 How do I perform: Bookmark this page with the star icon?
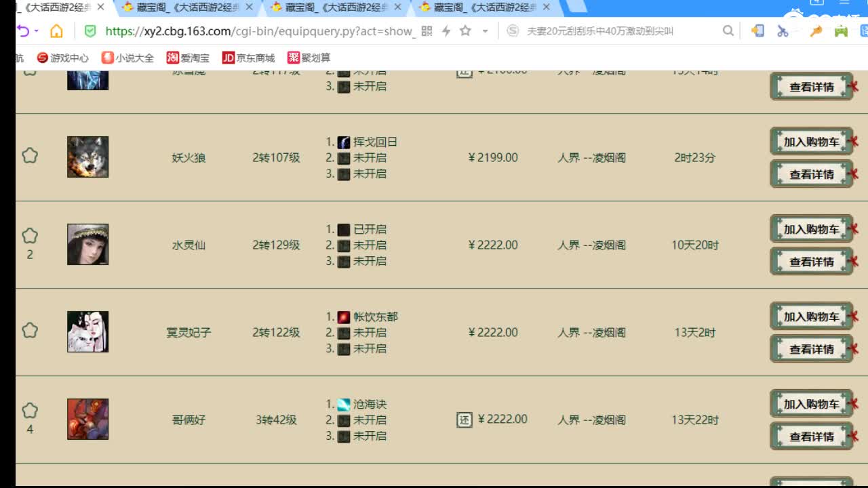(465, 31)
